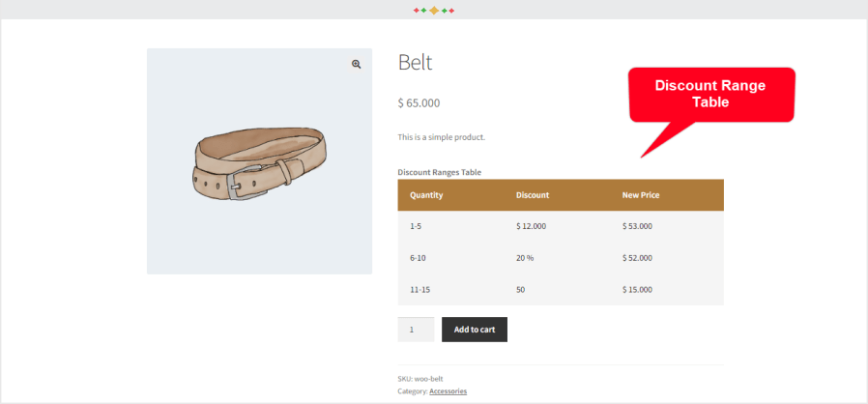Screen dimensions: 868x404
Task: Click the New Price column header
Action: point(641,195)
